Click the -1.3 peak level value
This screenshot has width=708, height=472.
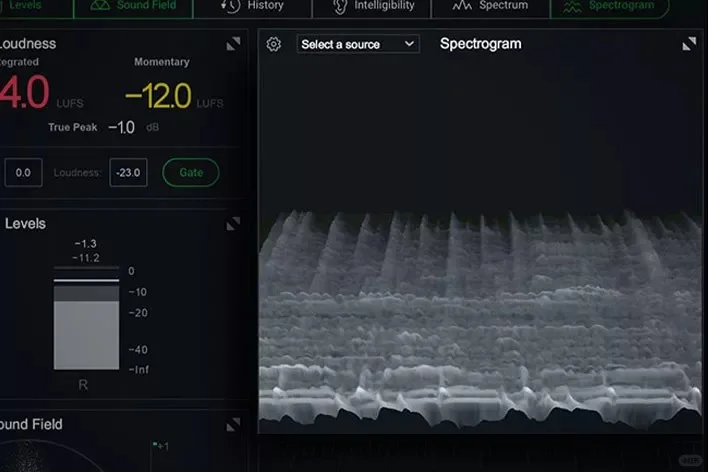click(85, 244)
